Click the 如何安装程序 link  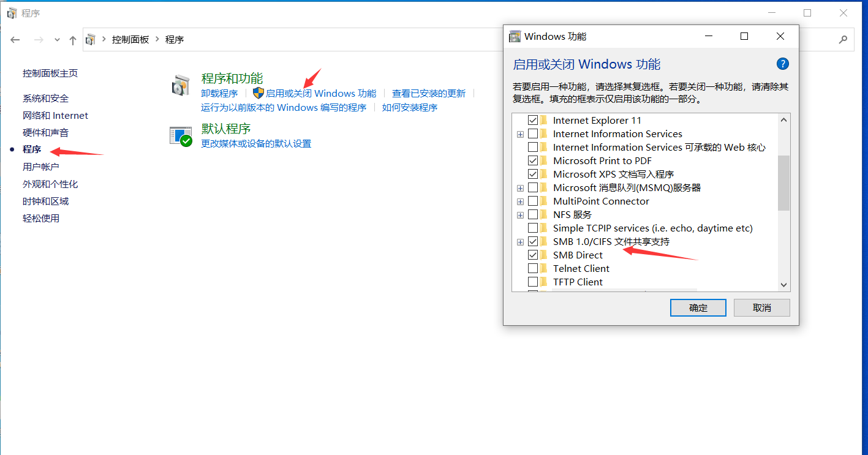[410, 107]
